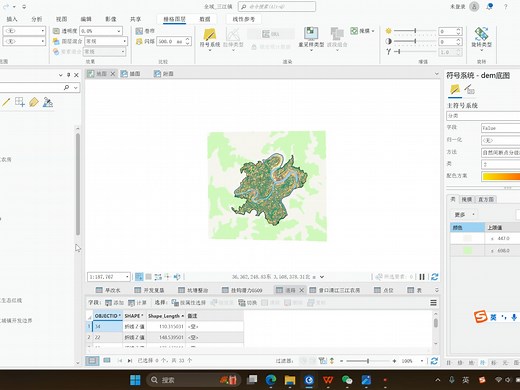Image resolution: width=520 pixels, height=390 pixels.
Task: Open the 点位 attribute table tab
Action: [x=384, y=290]
